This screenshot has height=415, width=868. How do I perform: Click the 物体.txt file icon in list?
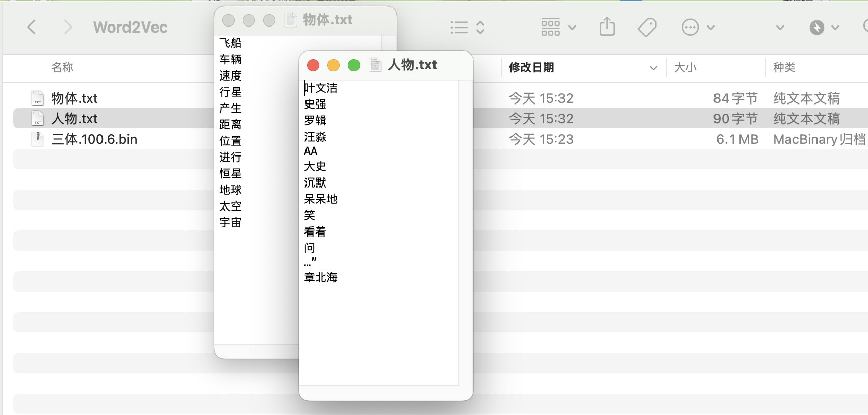click(38, 98)
